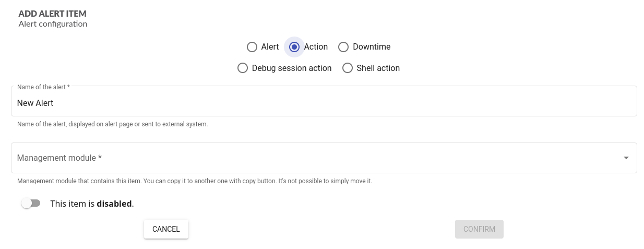Click the management module helper text
This screenshot has width=644, height=249.
tap(194, 181)
